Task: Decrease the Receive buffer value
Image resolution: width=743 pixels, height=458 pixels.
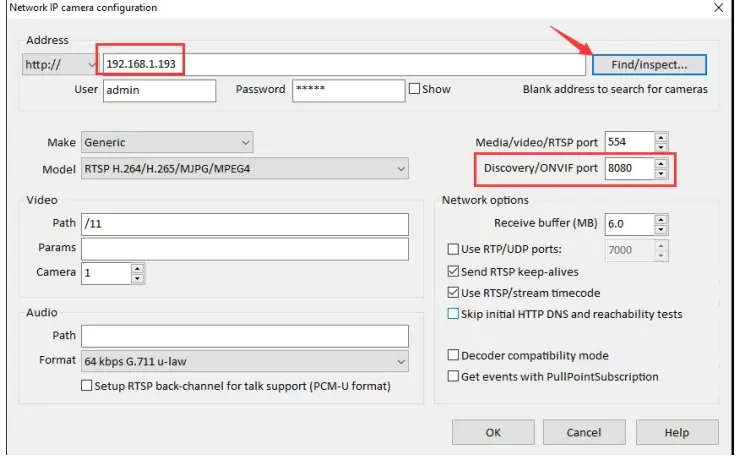Action: [661, 229]
